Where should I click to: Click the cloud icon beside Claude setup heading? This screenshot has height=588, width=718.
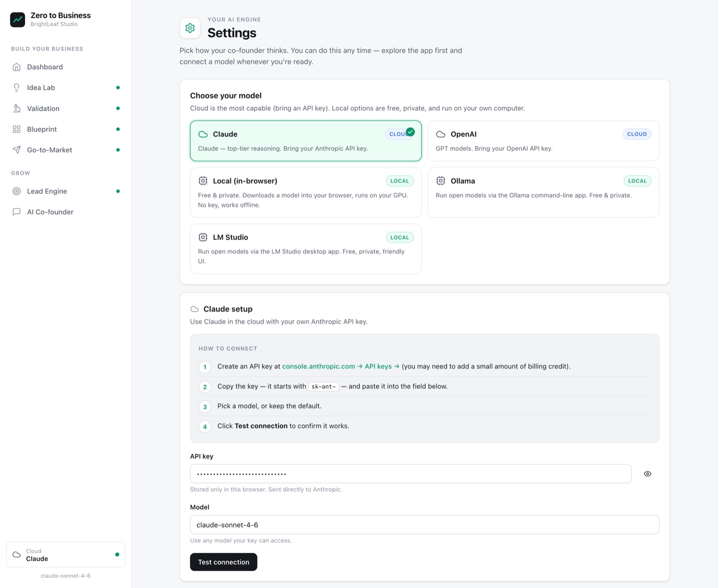(194, 309)
